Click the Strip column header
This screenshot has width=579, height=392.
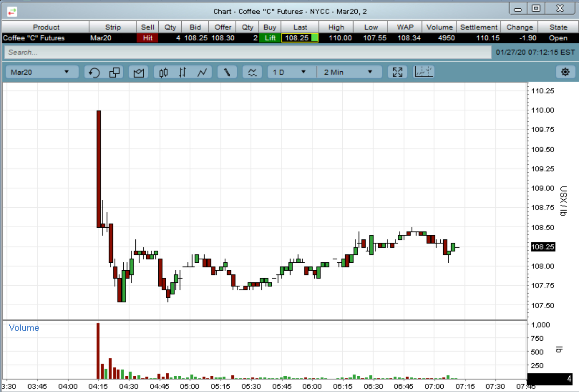point(113,27)
